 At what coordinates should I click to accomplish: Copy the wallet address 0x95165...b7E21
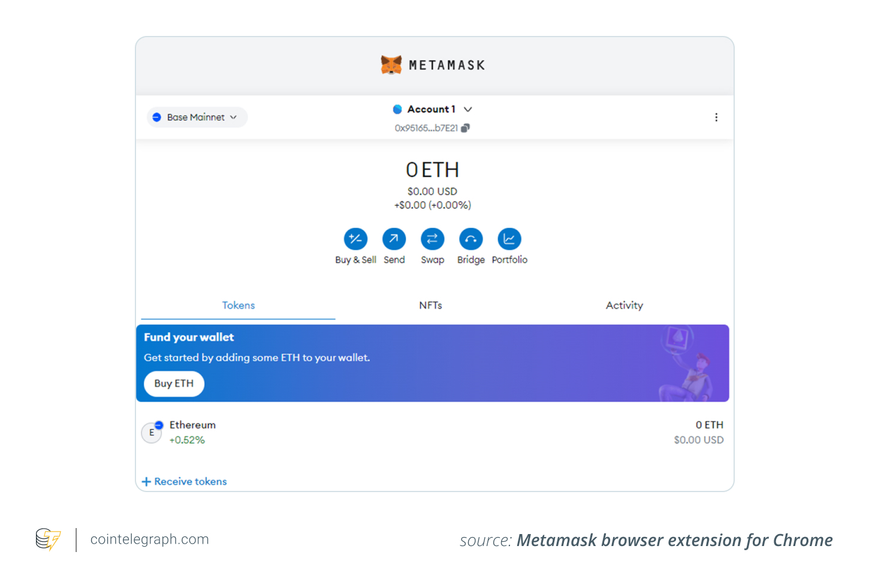coord(465,128)
